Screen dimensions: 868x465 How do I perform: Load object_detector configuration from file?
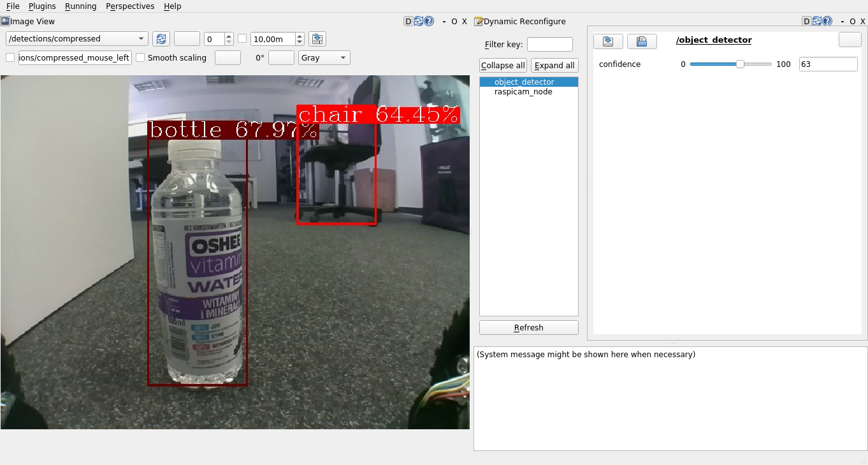(607, 41)
